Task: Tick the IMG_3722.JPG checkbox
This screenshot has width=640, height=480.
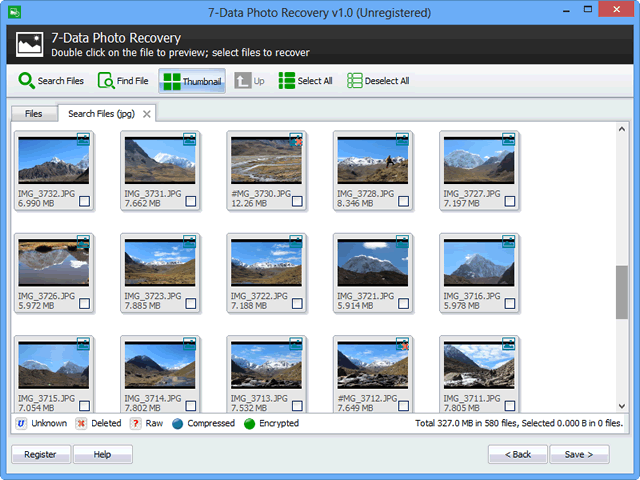Action: pos(297,304)
